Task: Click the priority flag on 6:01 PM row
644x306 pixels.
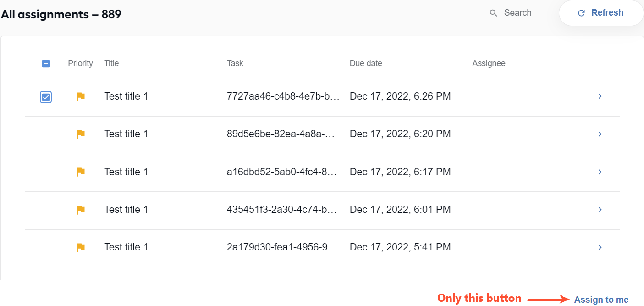Action: click(x=81, y=210)
